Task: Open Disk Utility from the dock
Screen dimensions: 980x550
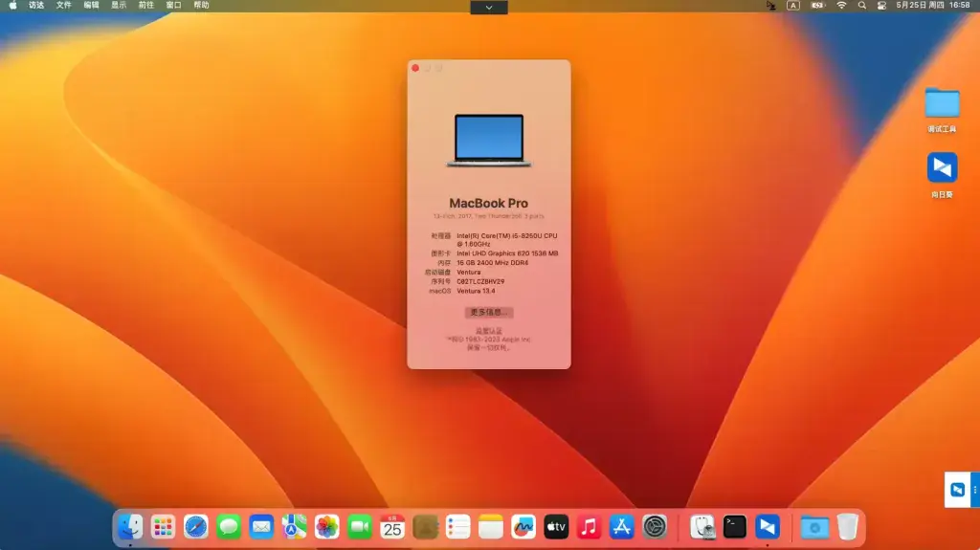Action: pos(702,527)
